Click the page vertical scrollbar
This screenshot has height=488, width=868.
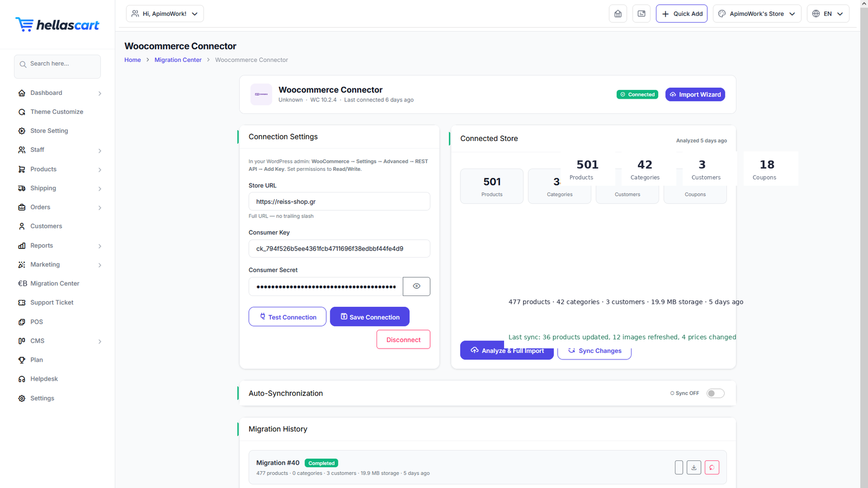coord(864,244)
